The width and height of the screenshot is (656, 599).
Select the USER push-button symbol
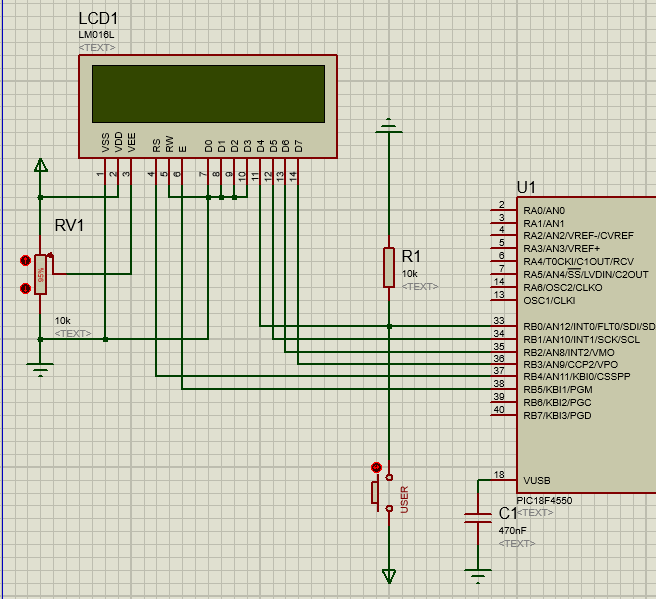pos(383,492)
